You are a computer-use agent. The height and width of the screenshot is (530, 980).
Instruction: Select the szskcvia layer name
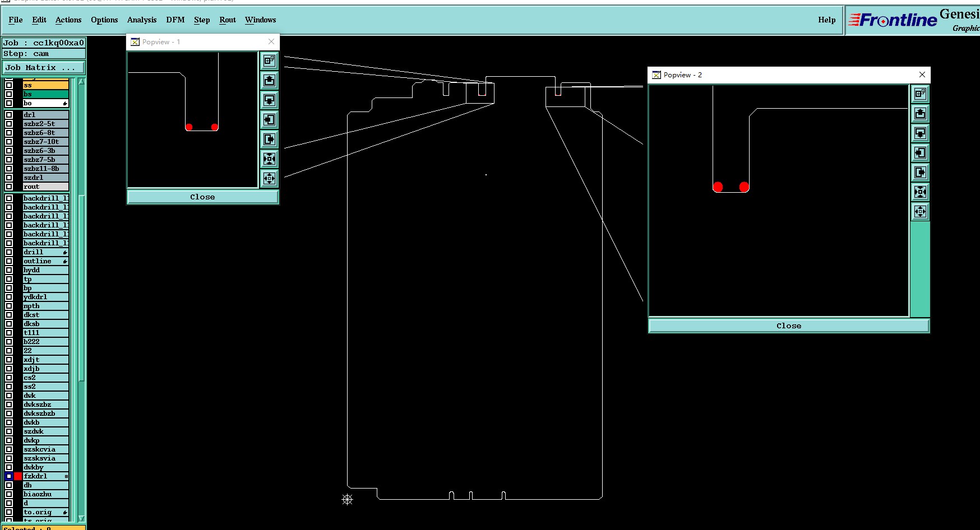click(x=46, y=449)
